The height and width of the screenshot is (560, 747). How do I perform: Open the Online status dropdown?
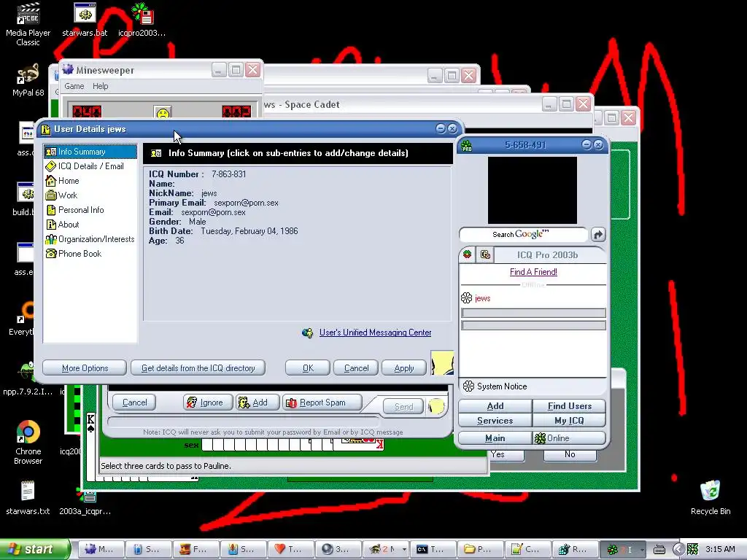[569, 438]
